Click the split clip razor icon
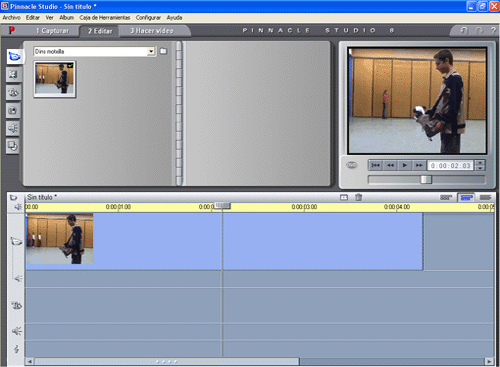This screenshot has height=367, width=500. [344, 197]
